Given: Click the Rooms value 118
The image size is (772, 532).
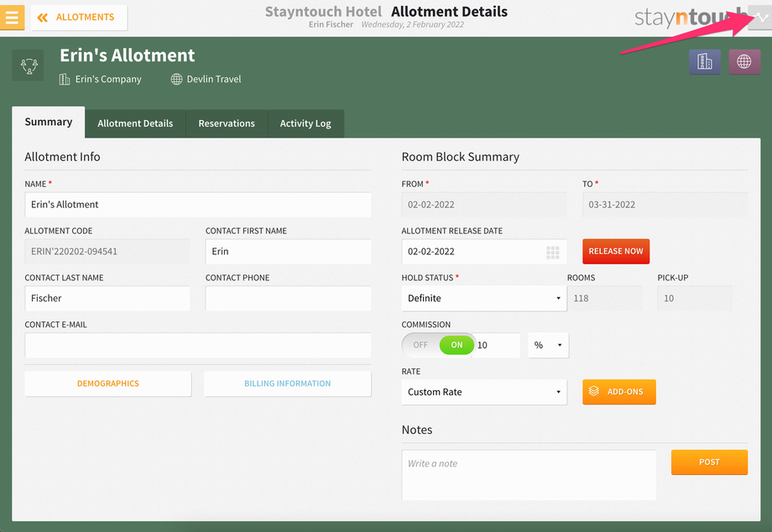Looking at the screenshot, I should click(x=604, y=298).
